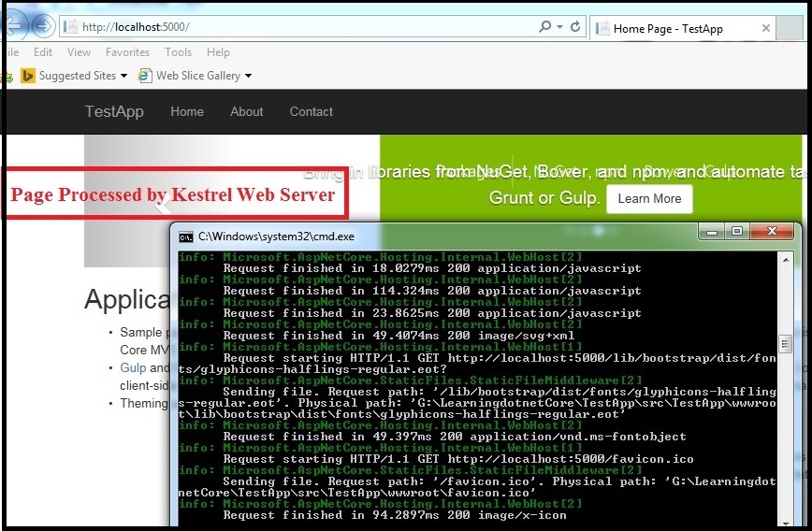Open the address bar search dropdown arrow
This screenshot has width=812, height=531.
559,27
